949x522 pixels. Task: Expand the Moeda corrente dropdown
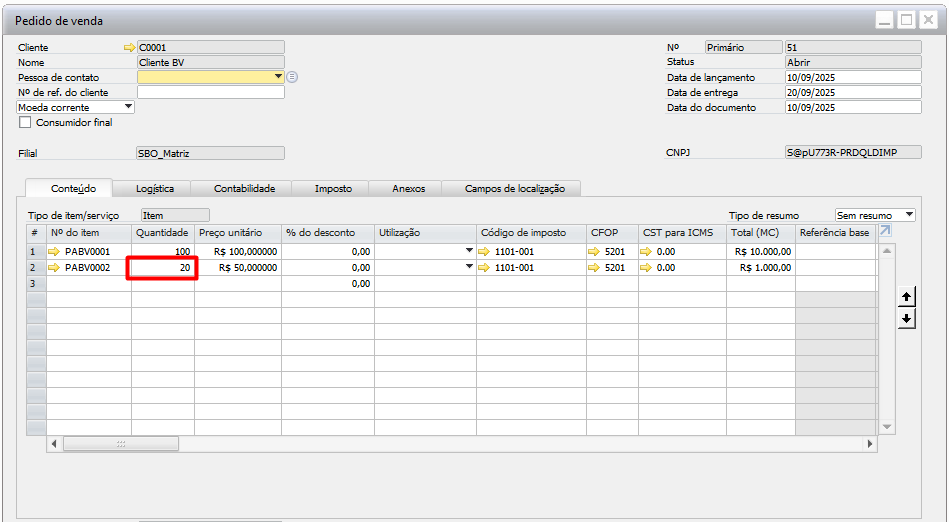pyautogui.click(x=128, y=107)
